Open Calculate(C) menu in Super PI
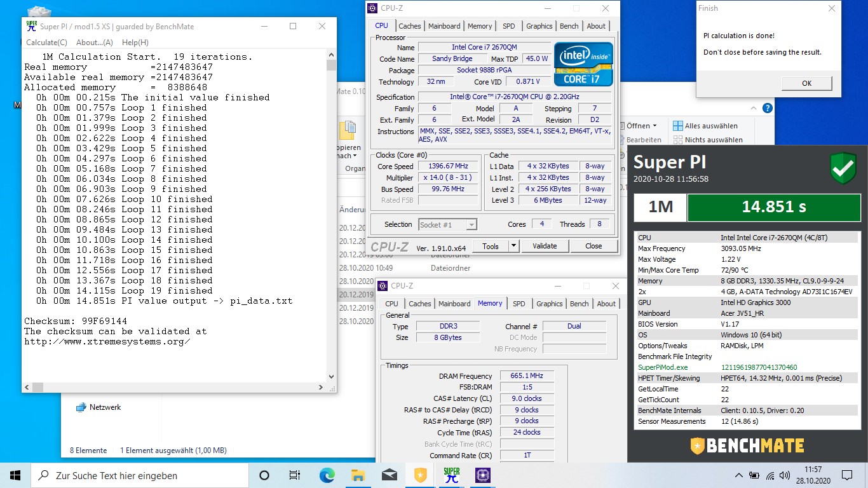This screenshot has height=488, width=868. 46,43
